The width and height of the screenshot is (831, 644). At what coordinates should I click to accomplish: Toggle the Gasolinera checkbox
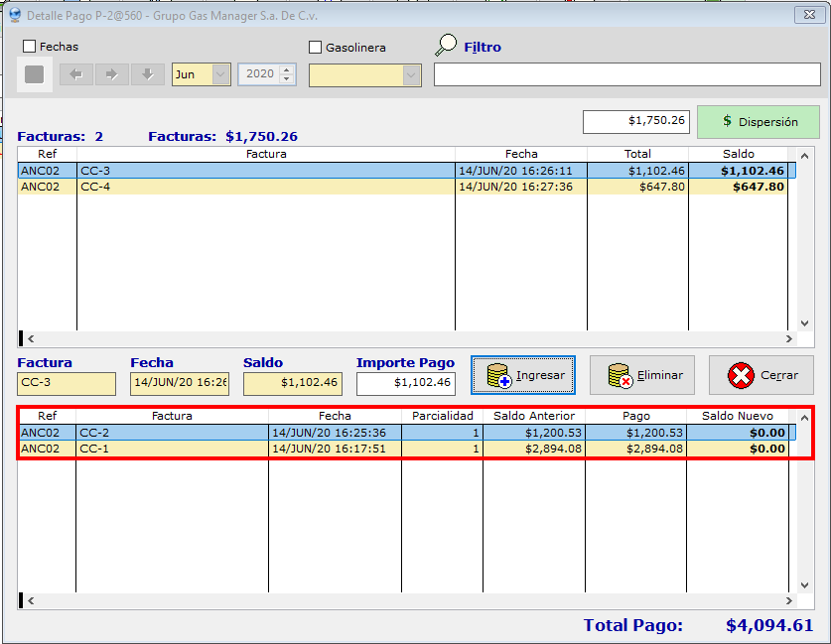coord(316,48)
